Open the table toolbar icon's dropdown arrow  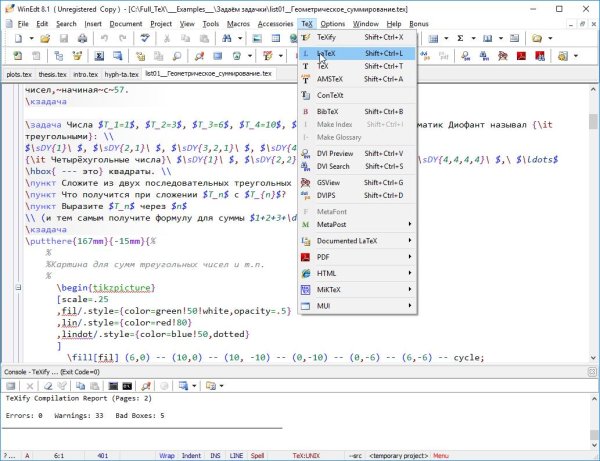coord(446,38)
